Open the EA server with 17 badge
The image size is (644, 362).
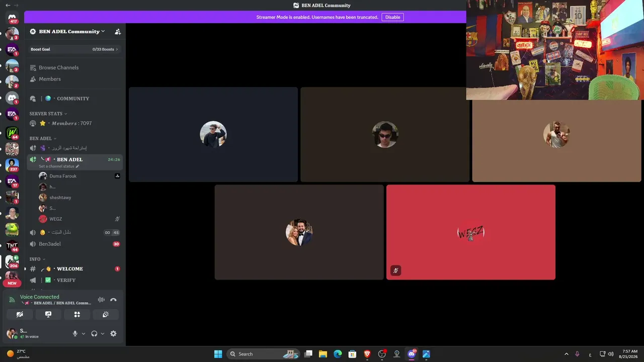point(12,181)
